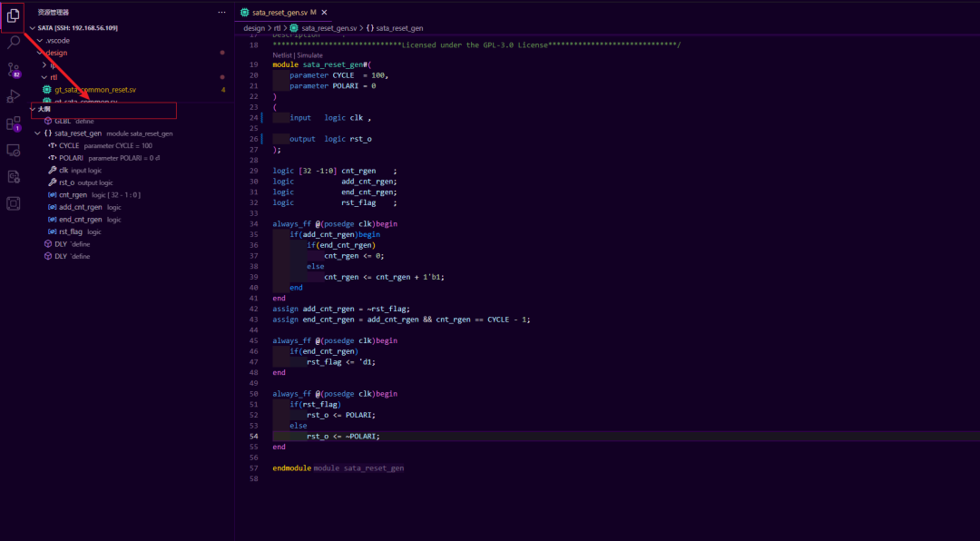Switch to the sata_reset_gen.sv tab
The width and height of the screenshot is (980, 541).
click(278, 13)
